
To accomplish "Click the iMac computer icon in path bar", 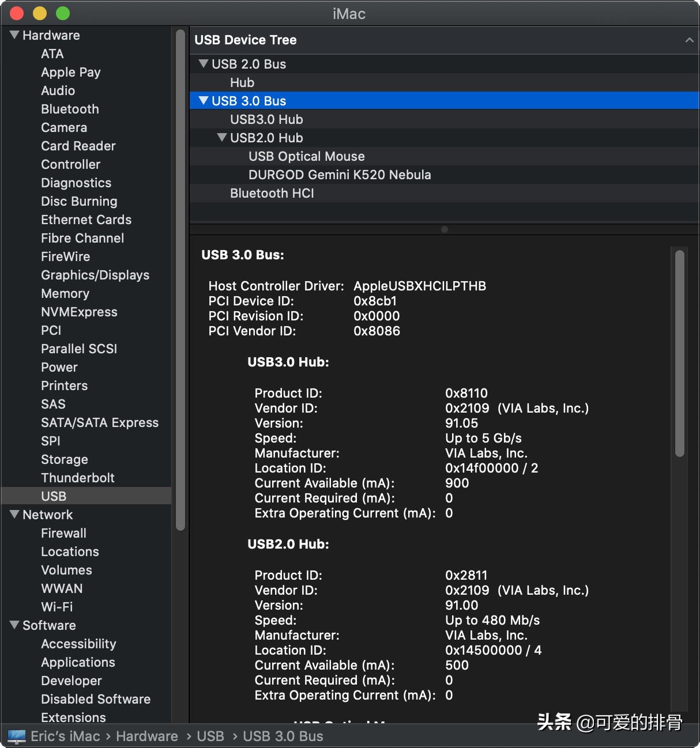I will 17,736.
